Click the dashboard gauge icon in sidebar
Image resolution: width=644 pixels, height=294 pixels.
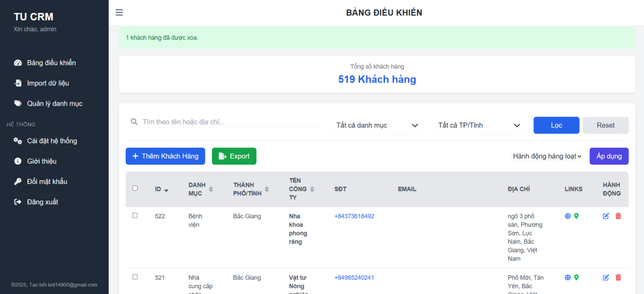pos(18,63)
